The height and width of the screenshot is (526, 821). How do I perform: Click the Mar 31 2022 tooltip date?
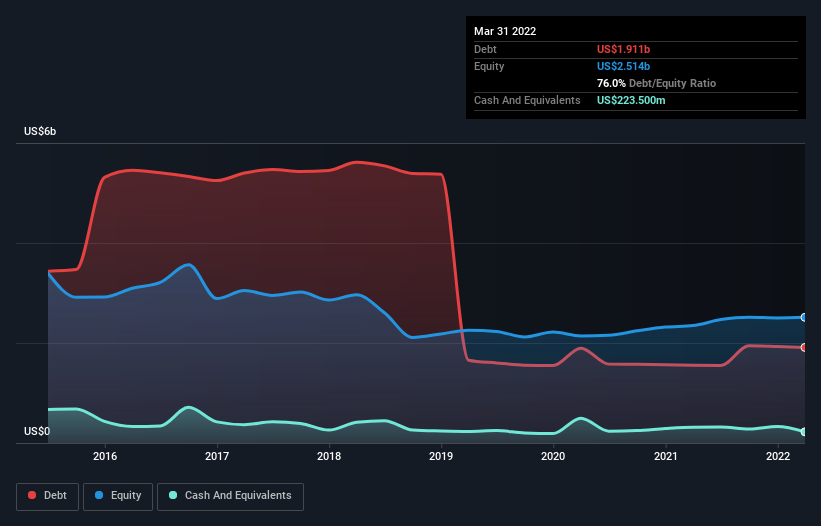[x=505, y=31]
